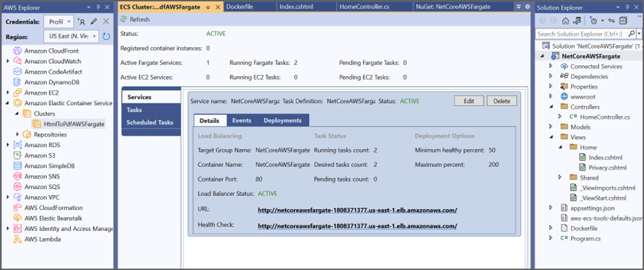Image resolution: width=644 pixels, height=270 pixels.
Task: Select Amazon CodeArtifact in AWS Explorer
Action: (x=53, y=72)
